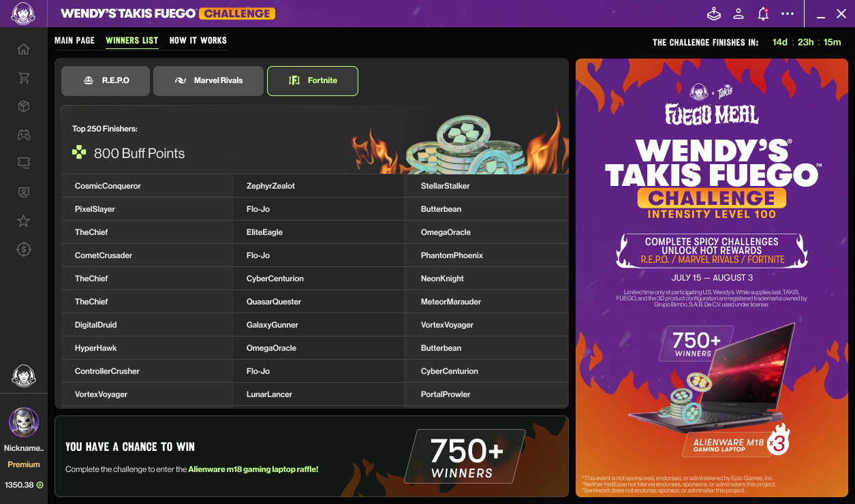Expand the three-dots more menu
855x504 pixels.
click(x=787, y=13)
